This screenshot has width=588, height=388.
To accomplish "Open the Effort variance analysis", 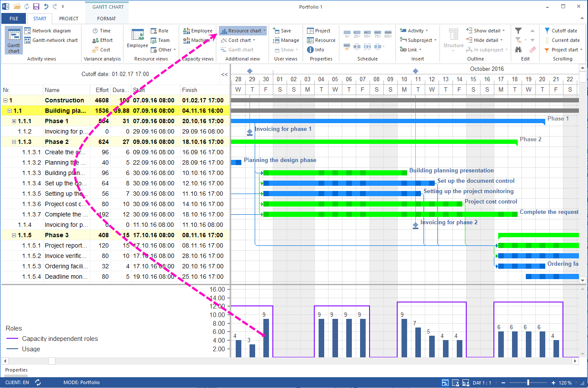I will pyautogui.click(x=102, y=40).
